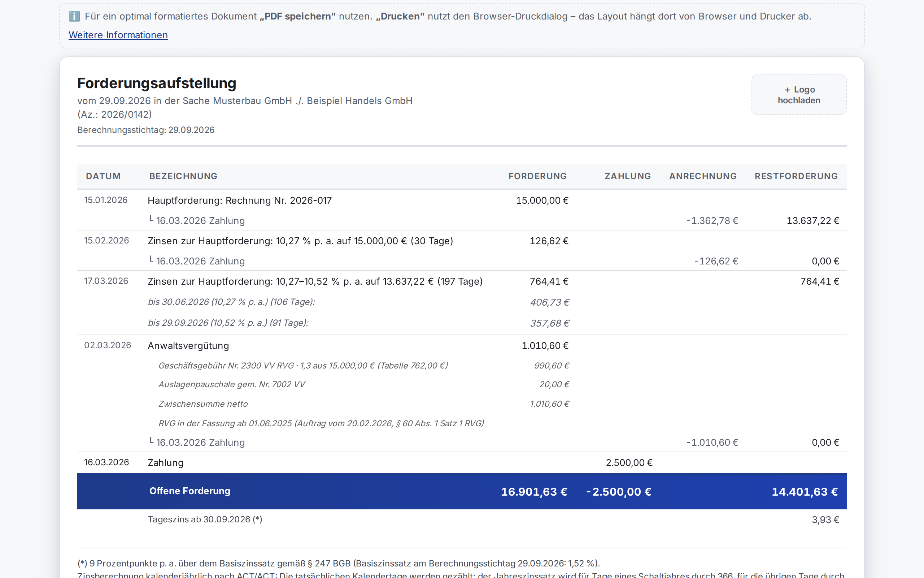Click the 2.500,00 € Zahlung amount
The width and height of the screenshot is (924, 578).
[629, 462]
